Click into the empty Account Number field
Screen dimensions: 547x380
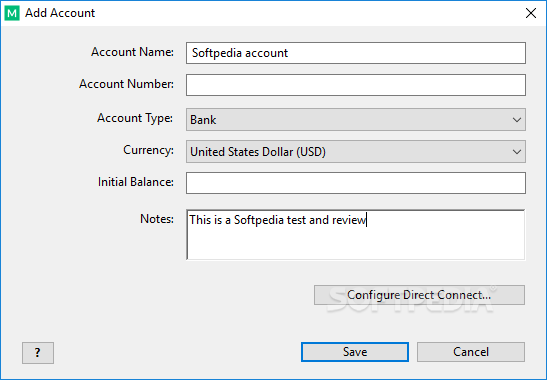click(x=355, y=85)
